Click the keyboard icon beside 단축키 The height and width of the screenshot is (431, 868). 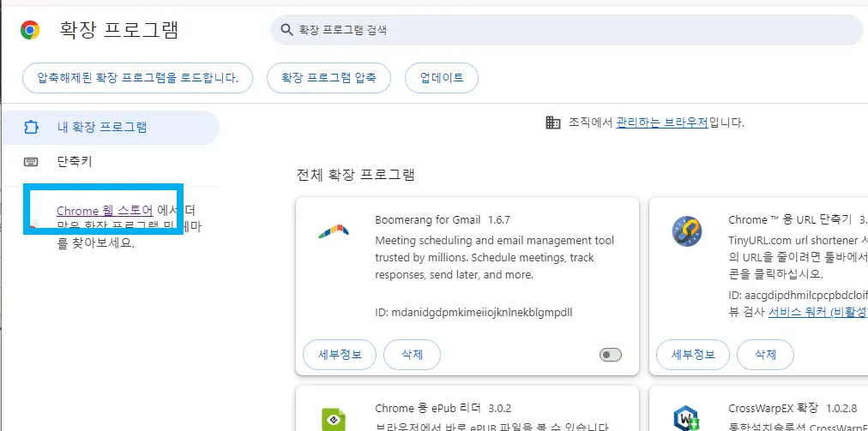pyautogui.click(x=31, y=162)
